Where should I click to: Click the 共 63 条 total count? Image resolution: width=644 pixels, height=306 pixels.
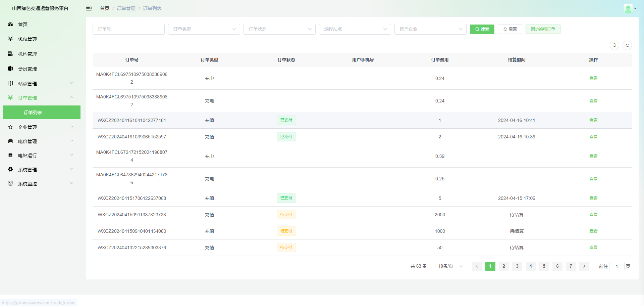click(419, 266)
